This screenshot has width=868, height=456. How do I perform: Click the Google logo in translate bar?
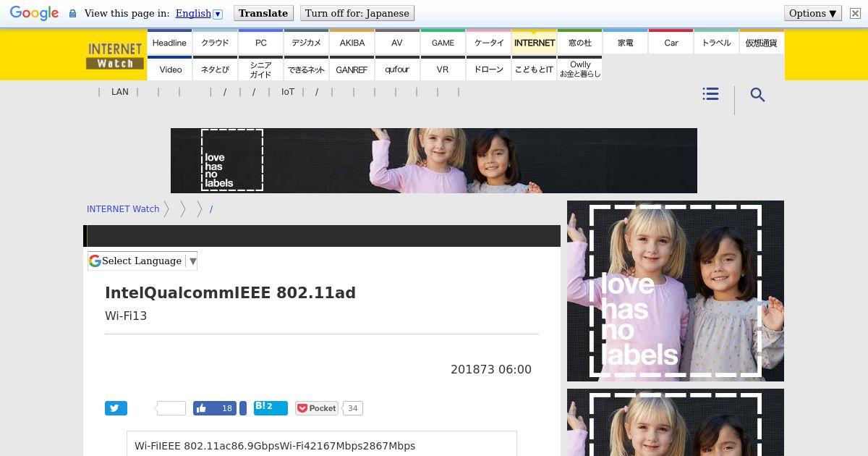(34, 13)
